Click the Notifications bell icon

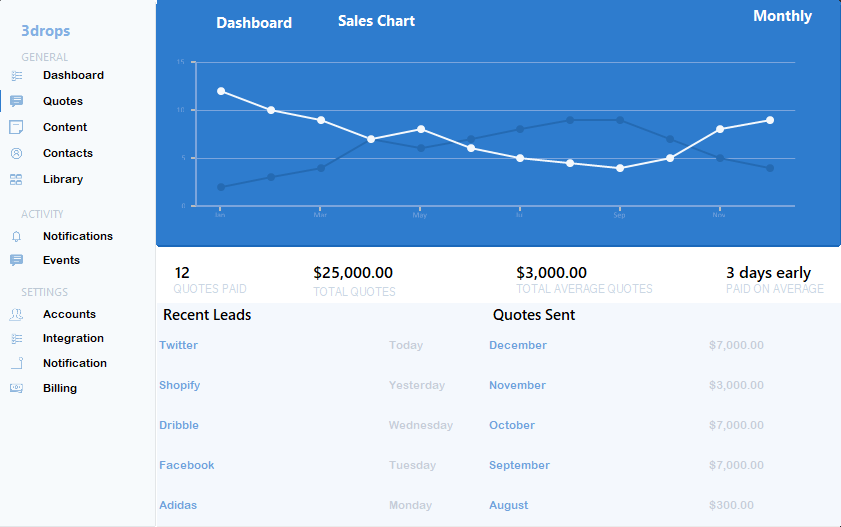point(16,237)
